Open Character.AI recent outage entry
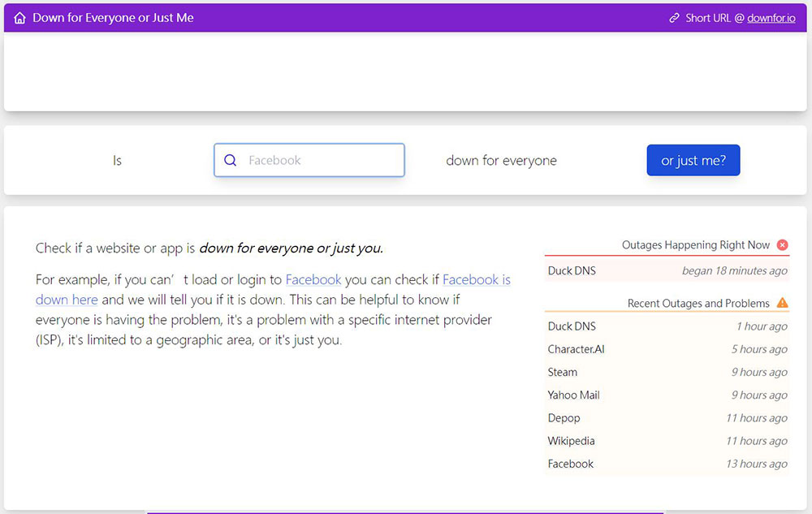Viewport: 812px width, 514px height. coord(576,349)
